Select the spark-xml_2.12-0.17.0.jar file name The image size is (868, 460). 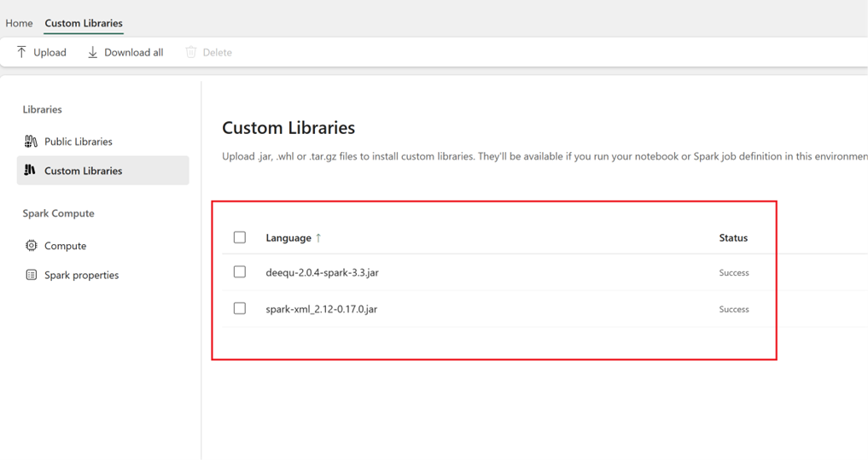click(x=322, y=309)
